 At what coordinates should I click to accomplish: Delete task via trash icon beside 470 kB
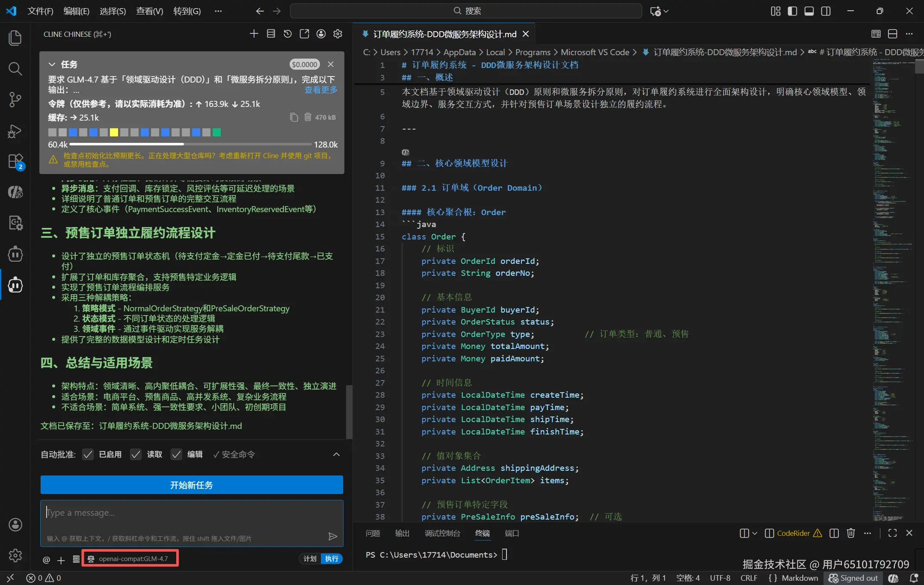click(308, 117)
